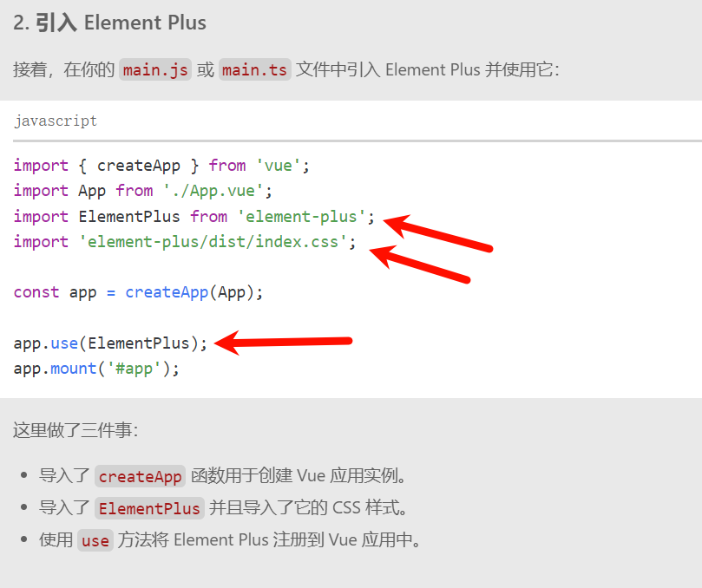This screenshot has height=588, width=702.
Task: Click the line "const app = createApp(App);"
Action: point(138,292)
